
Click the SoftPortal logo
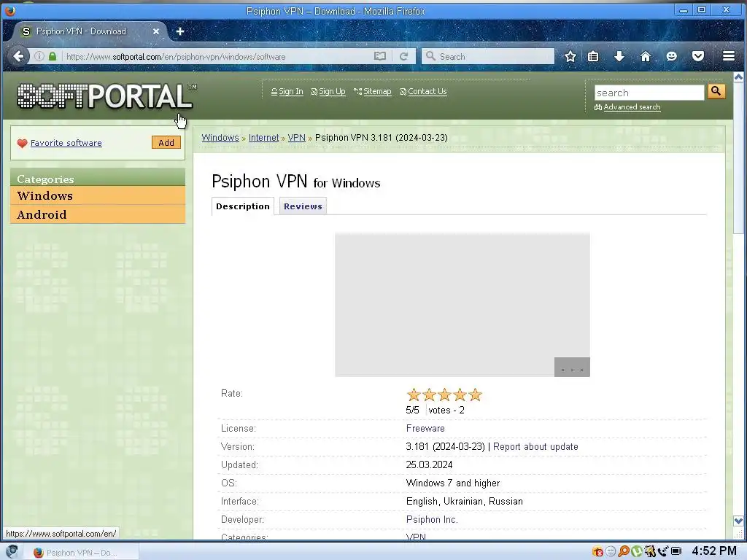[x=107, y=96]
